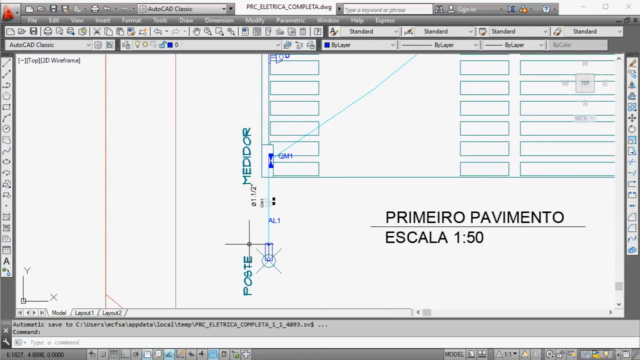This screenshot has width=640, height=360.
Task: Open the File menu
Action: point(32,20)
